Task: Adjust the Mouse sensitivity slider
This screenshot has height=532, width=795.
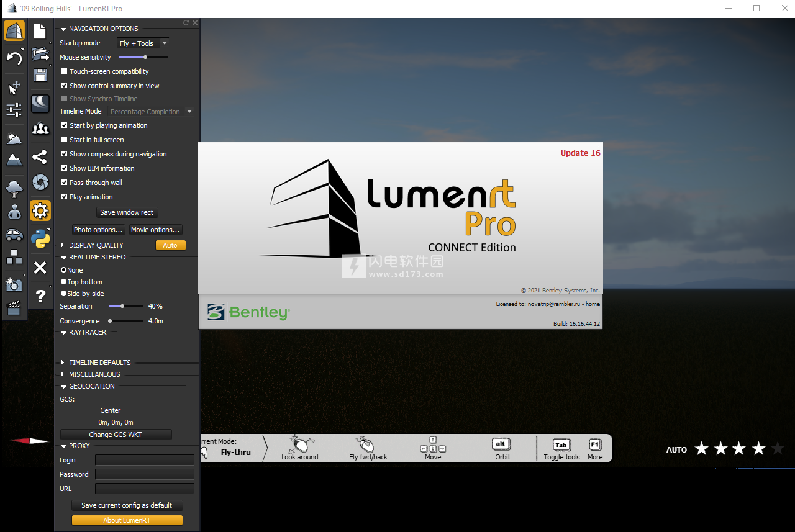Action: point(145,57)
